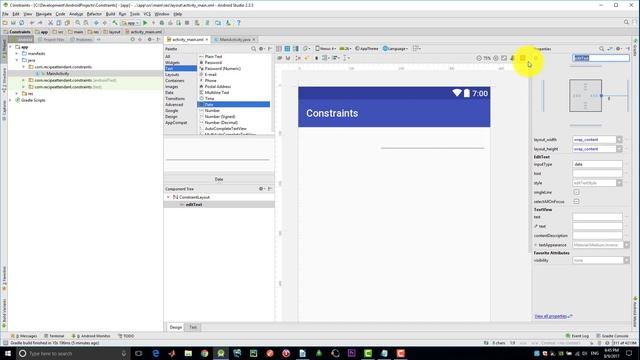Select Gradle Scripts in the project tree
Viewport: 640px width, 360px height.
[x=33, y=100]
